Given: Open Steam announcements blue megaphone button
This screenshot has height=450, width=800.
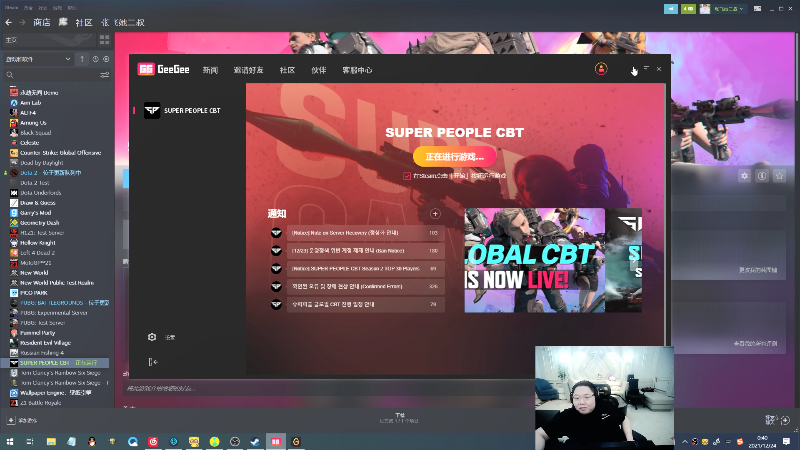Looking at the screenshot, I should (670, 9).
